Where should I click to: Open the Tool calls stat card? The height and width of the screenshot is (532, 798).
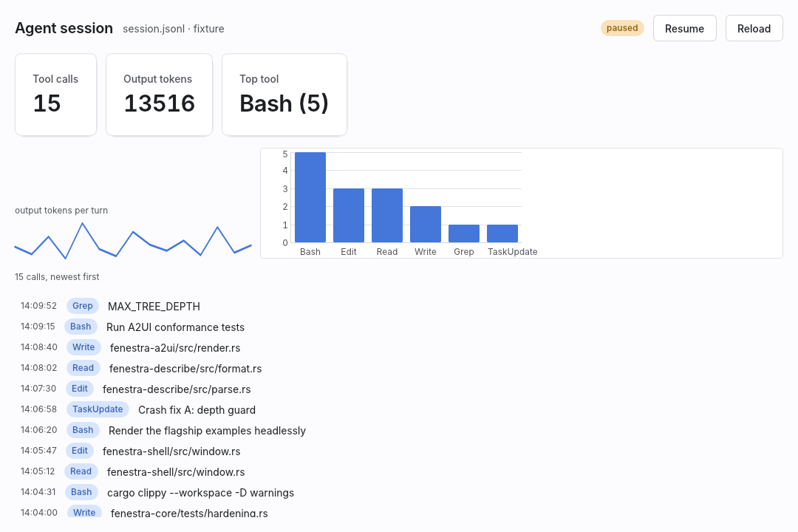tap(56, 95)
